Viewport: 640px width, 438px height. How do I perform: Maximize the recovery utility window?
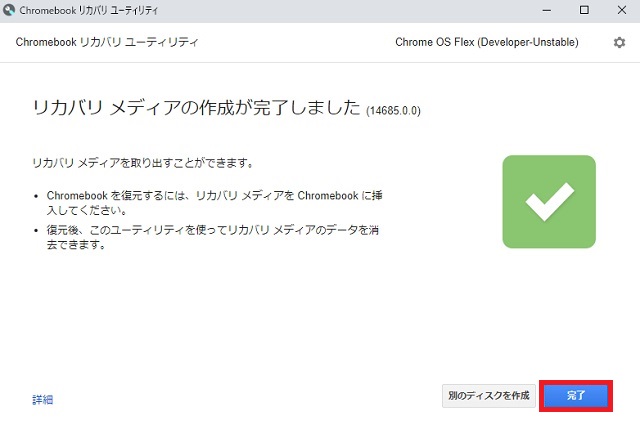[x=584, y=10]
